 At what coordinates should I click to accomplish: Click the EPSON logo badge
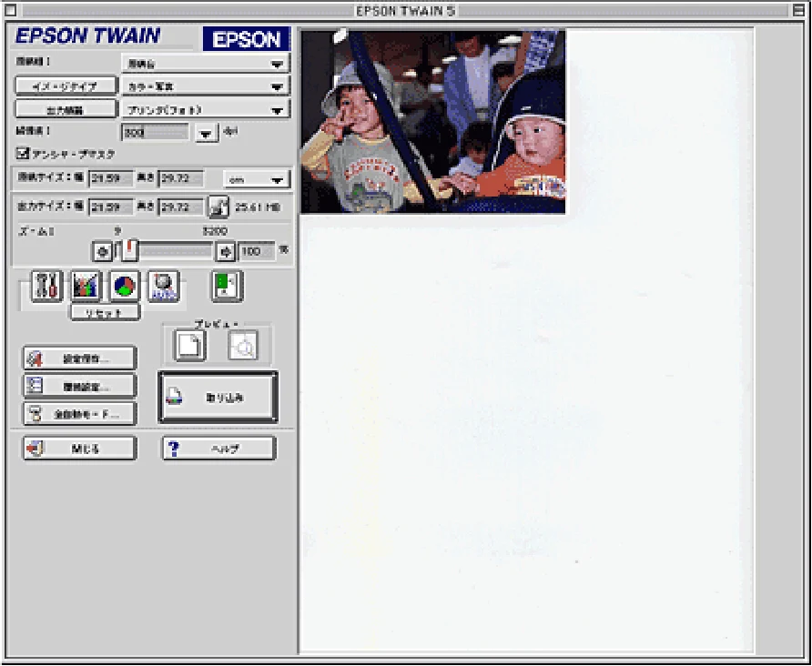coord(246,39)
